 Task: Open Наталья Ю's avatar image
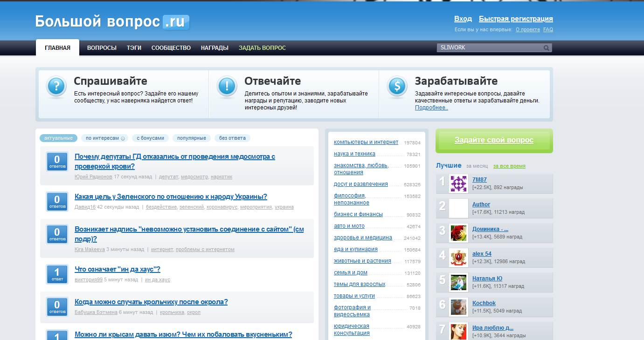click(x=459, y=282)
